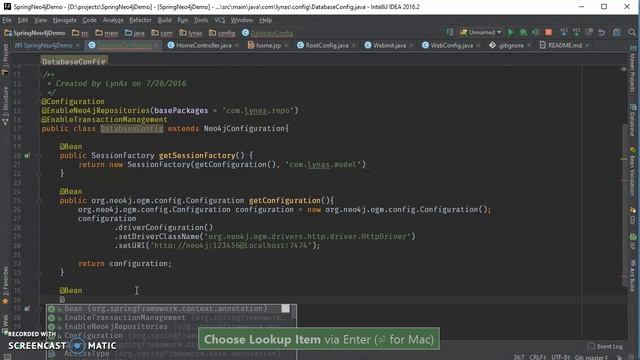640x360 pixels.
Task: Switch to the .gitignore tab
Action: pos(510,45)
